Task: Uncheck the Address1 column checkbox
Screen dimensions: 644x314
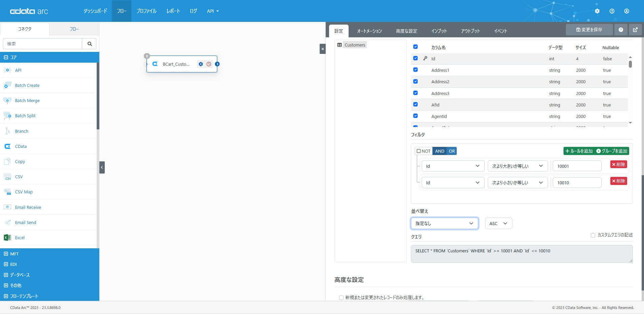Action: click(415, 70)
